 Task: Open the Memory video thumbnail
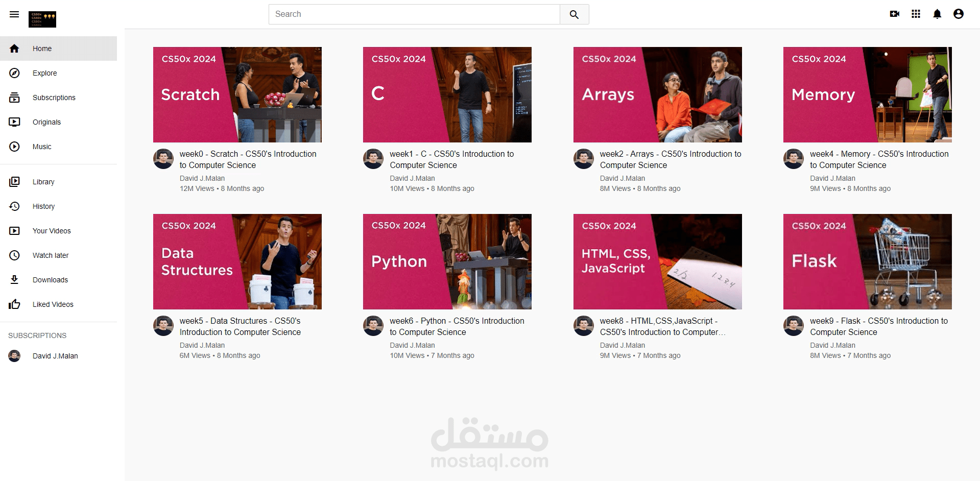coord(868,94)
